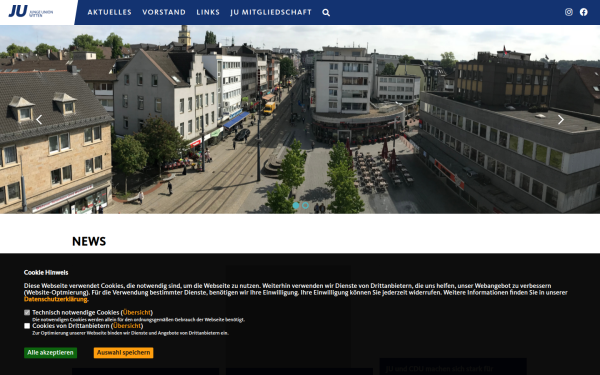Open Übersicht link for necessary cookies

tap(137, 313)
